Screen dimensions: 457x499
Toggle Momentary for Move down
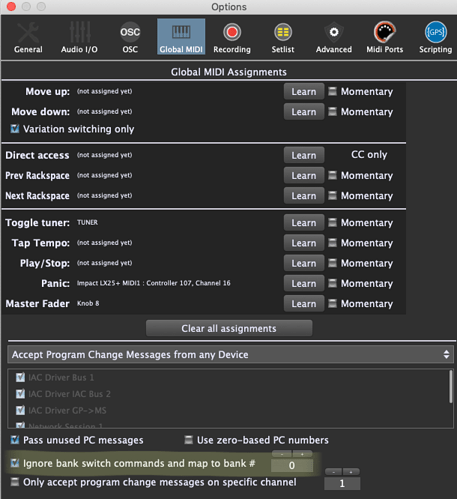point(332,111)
